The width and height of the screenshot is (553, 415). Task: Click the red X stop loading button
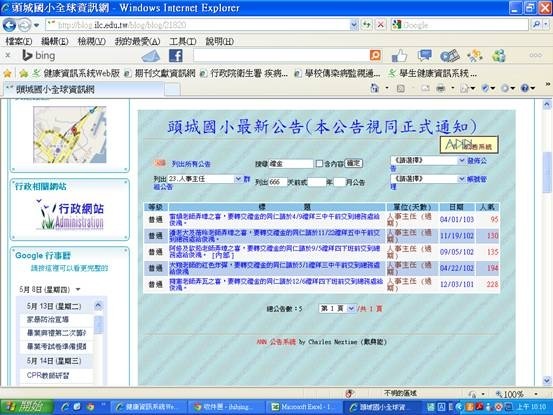(x=380, y=25)
